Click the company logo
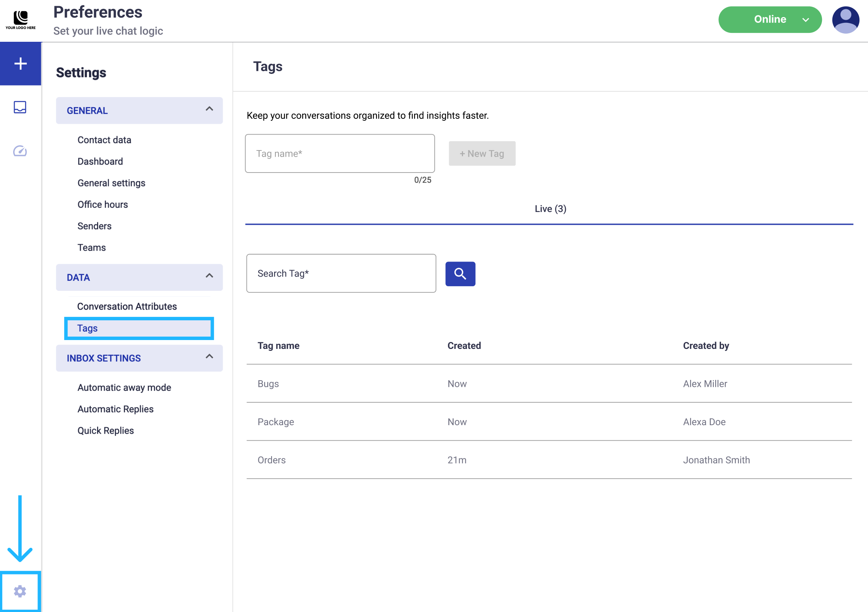 [x=21, y=20]
